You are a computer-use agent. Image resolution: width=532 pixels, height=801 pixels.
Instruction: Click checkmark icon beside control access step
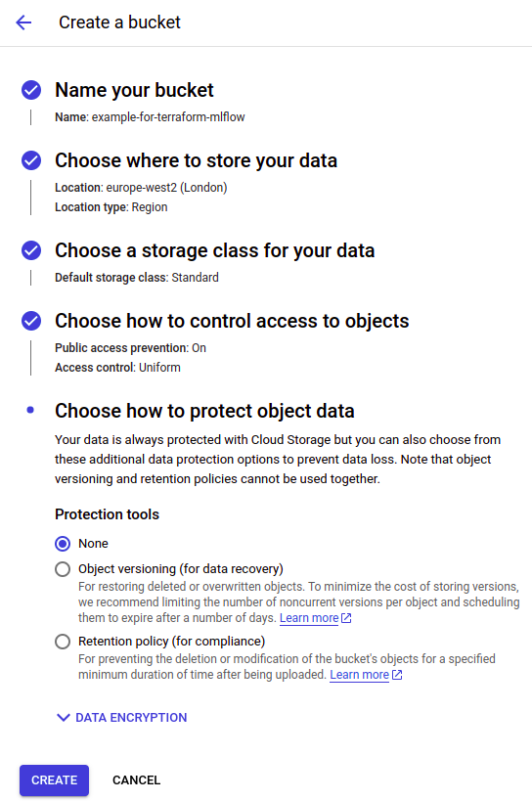click(31, 321)
